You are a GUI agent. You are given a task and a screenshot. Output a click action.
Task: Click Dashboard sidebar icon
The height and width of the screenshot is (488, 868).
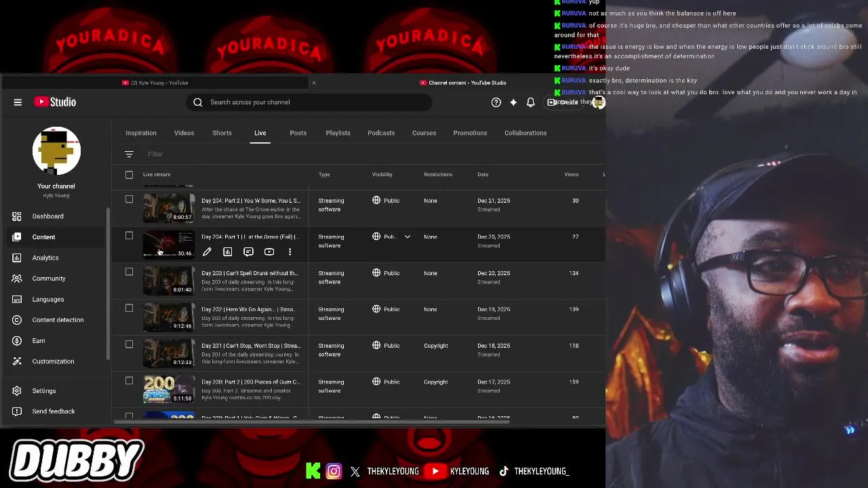click(17, 216)
